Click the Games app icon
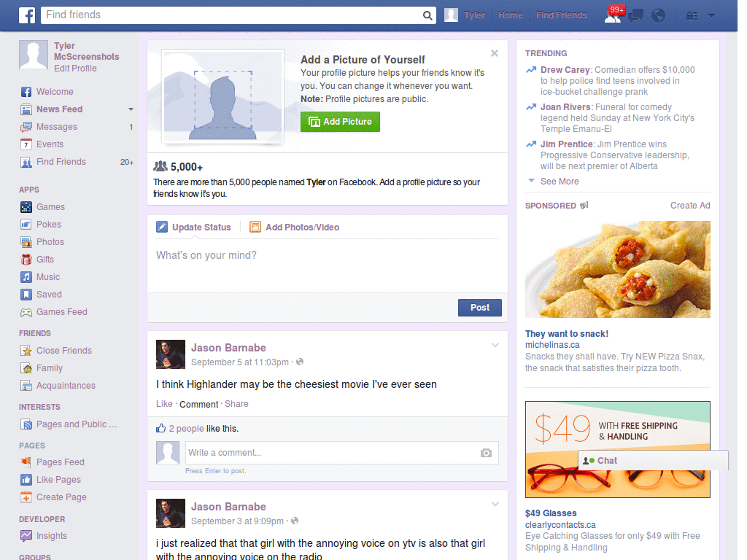Image resolution: width=747 pixels, height=560 pixels. 26,207
